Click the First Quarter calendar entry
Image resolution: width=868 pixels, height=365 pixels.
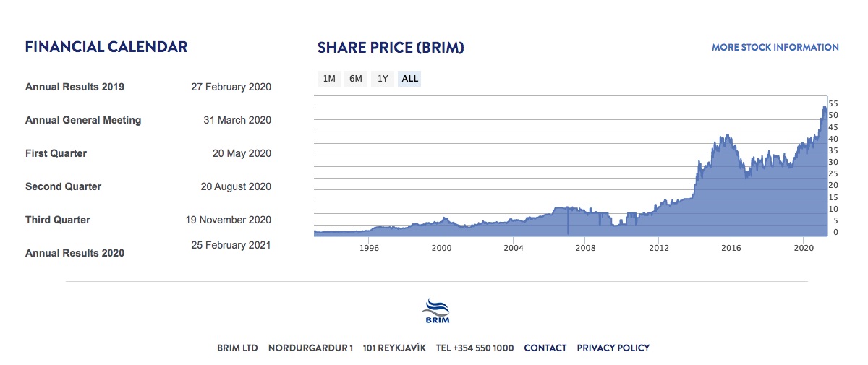click(56, 154)
